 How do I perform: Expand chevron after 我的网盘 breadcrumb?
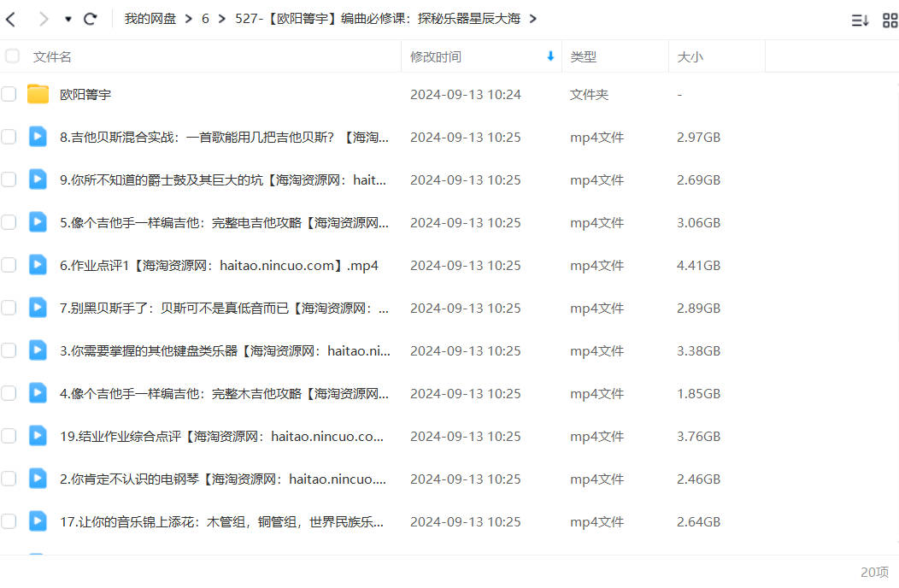point(189,19)
